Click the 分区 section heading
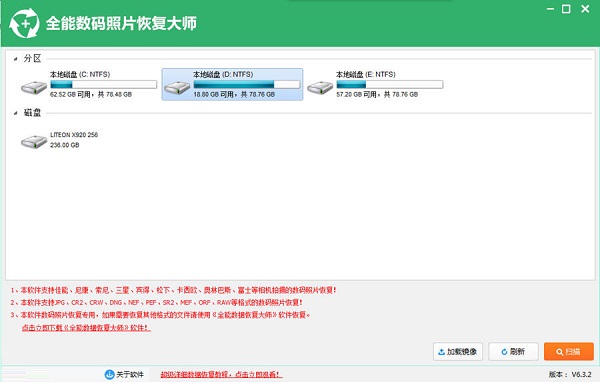Viewport: 600px width, 382px height. pos(33,59)
